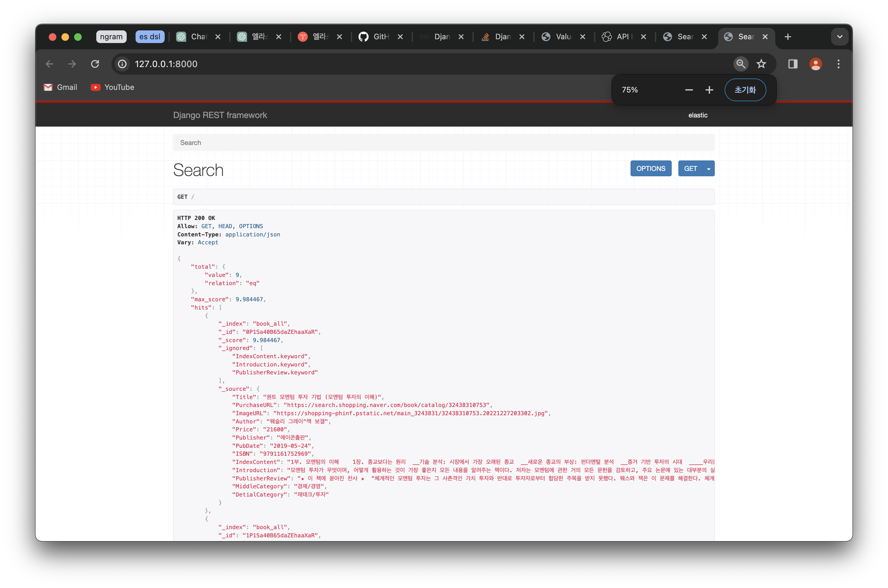Click the zoom magnifier icon in address bar

pos(740,64)
